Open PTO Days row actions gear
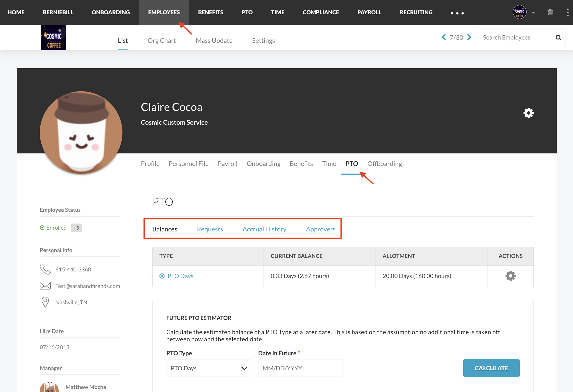This screenshot has width=573, height=392. [x=510, y=276]
